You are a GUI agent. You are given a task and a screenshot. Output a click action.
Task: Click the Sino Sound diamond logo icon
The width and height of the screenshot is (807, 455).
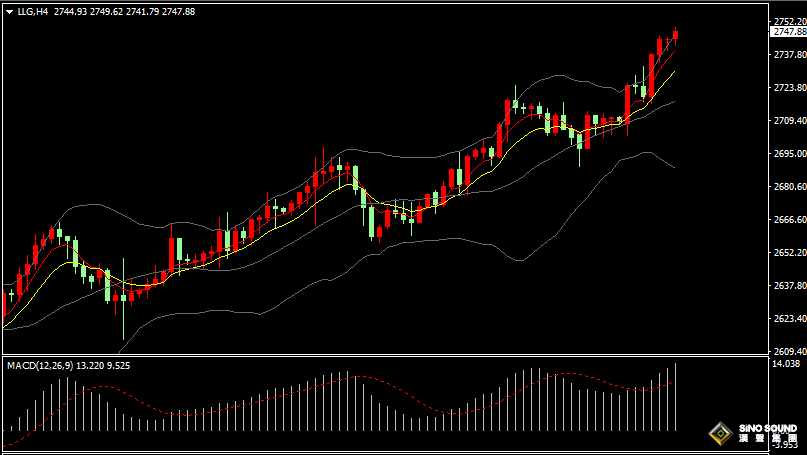pyautogui.click(x=719, y=434)
